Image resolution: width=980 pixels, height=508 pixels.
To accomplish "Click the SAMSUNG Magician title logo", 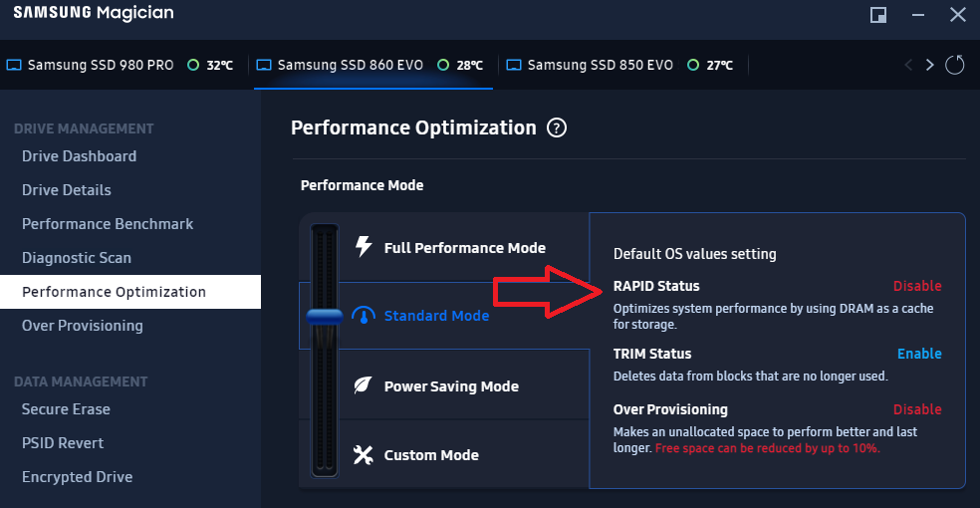I will (94, 13).
